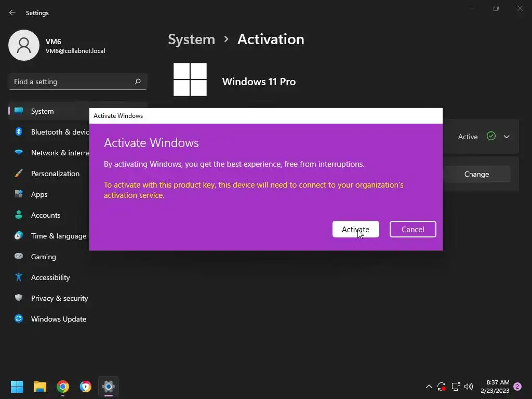
Task: Open Time & language settings
Action: [x=49, y=236]
